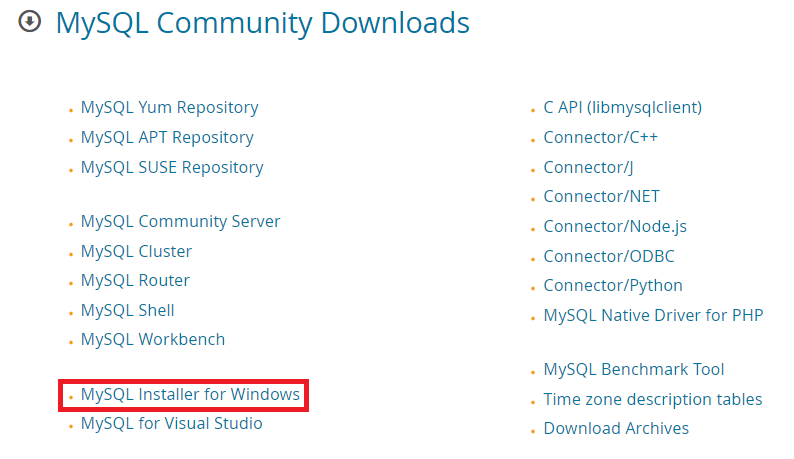This screenshot has height=459, width=794.
Task: Click the MySQL Community Downloads heading
Action: click(263, 23)
